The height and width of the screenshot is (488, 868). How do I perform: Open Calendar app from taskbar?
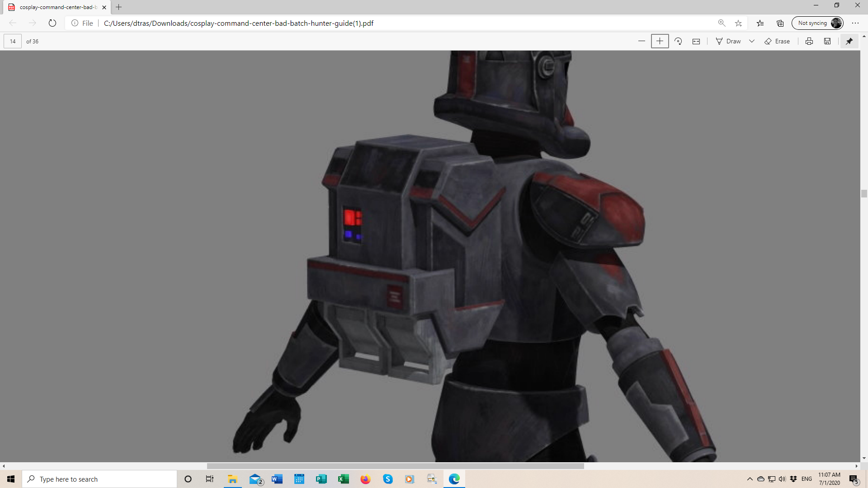coord(299,479)
